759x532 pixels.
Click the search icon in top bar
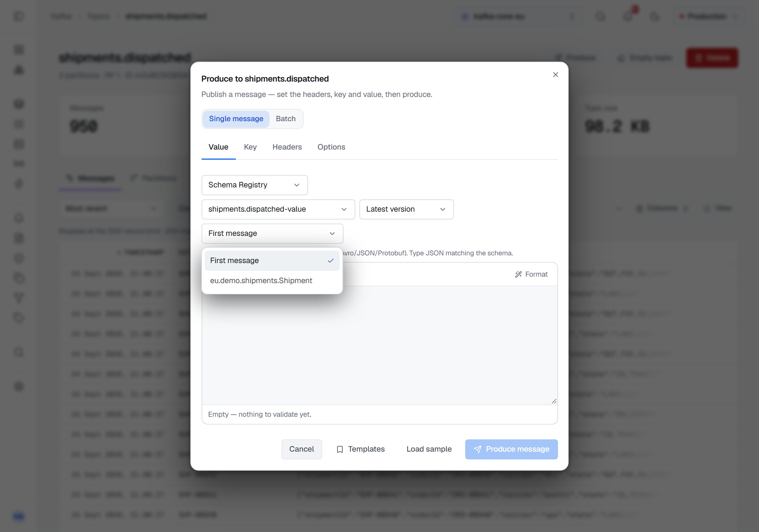(600, 16)
